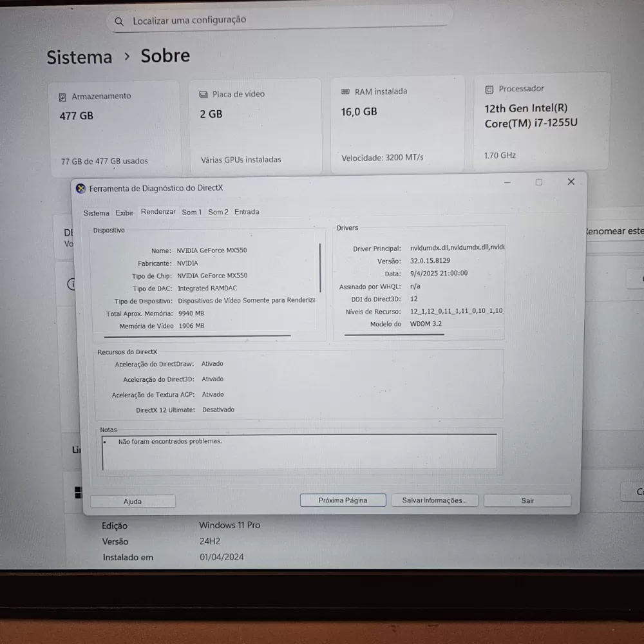Advance with the Próxima Página button
The height and width of the screenshot is (644, 644).
tap(343, 499)
